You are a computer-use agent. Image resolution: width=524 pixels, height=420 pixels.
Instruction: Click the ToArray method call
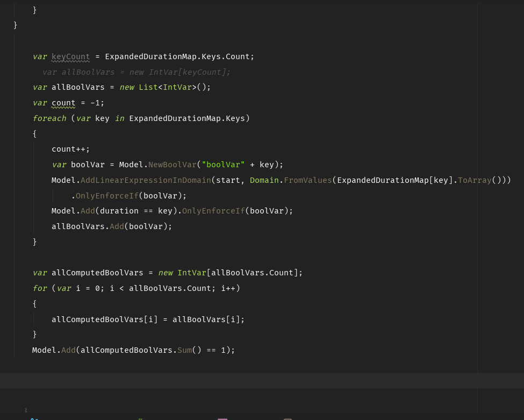(475, 180)
